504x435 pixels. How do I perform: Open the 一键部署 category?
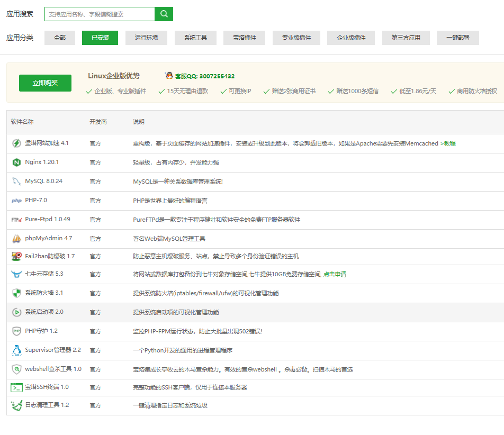pos(458,38)
